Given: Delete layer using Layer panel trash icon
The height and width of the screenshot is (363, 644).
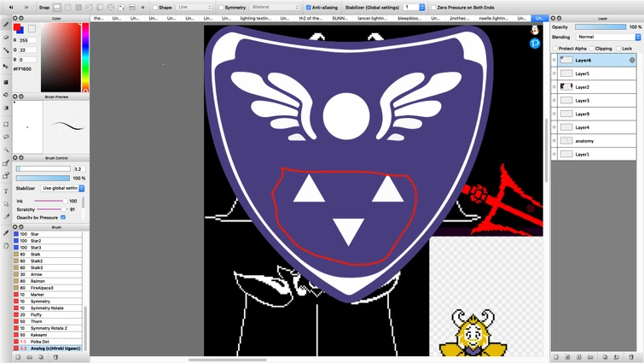Looking at the screenshot, I should [x=631, y=357].
